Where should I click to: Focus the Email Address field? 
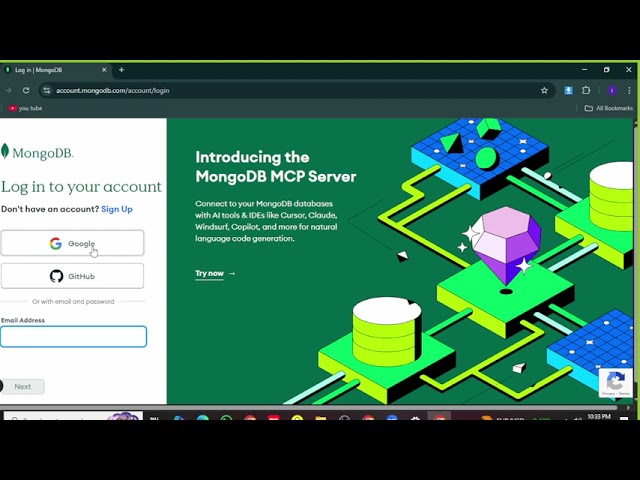pos(73,337)
